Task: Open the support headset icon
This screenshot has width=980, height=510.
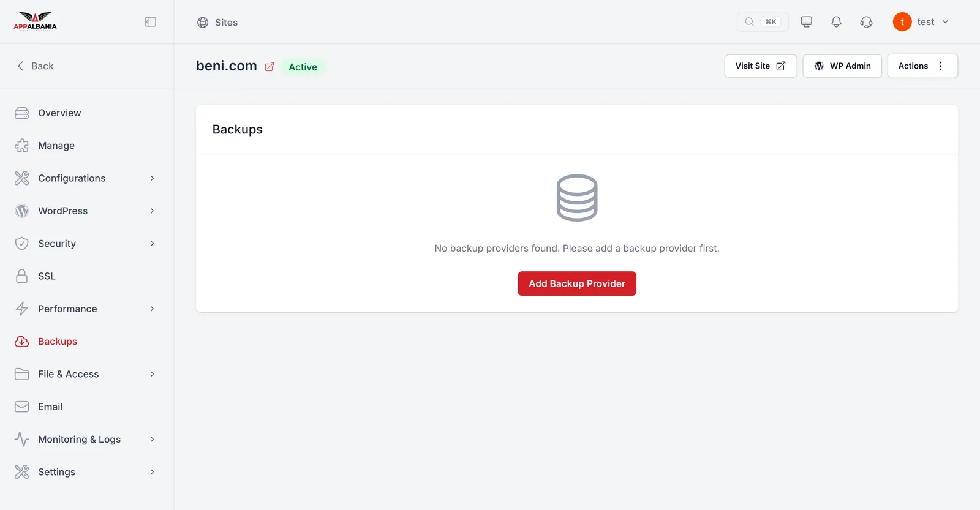Action: (x=866, y=22)
